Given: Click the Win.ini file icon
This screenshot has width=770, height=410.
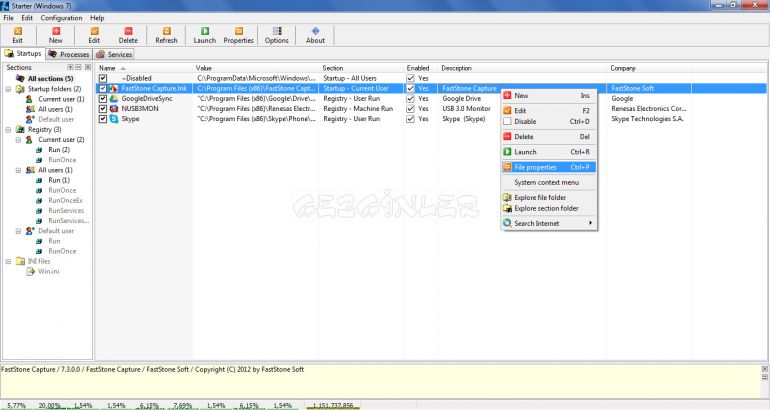Looking at the screenshot, I should tap(30, 271).
